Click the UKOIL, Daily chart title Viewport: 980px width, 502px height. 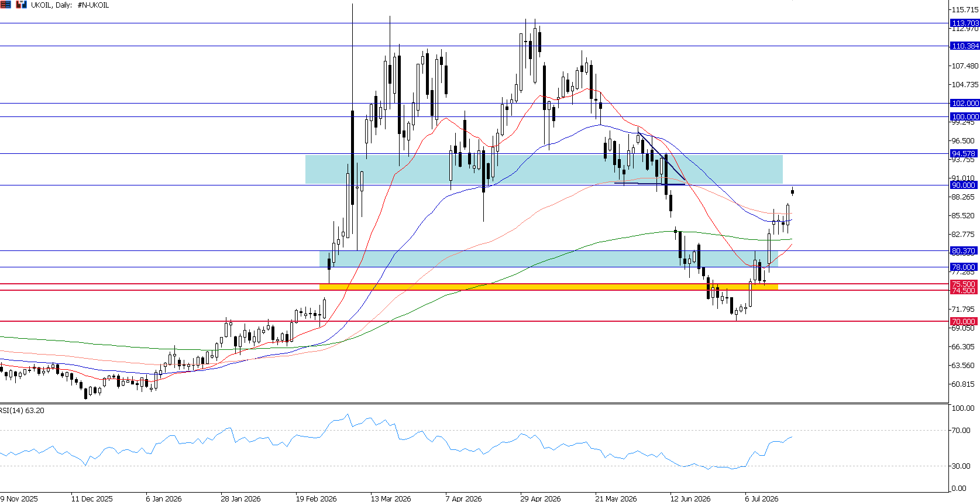click(70, 5)
